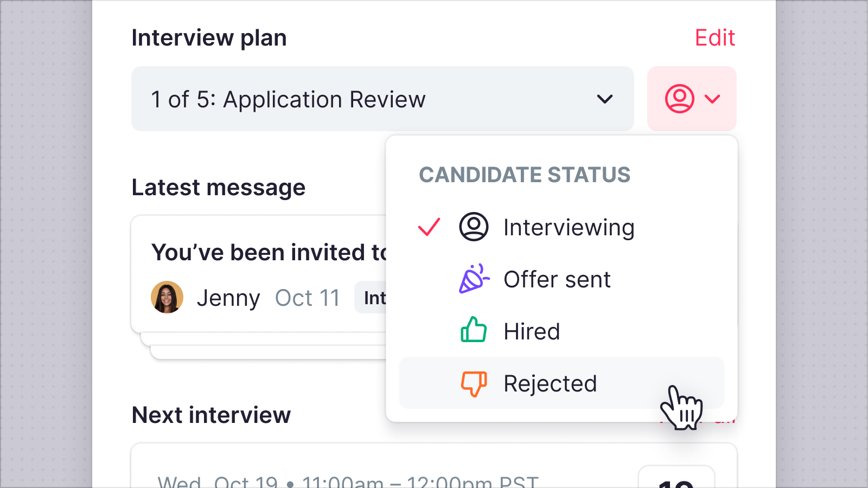868x488 pixels.
Task: Choose Rejected in candidate status menu
Action: [x=561, y=383]
